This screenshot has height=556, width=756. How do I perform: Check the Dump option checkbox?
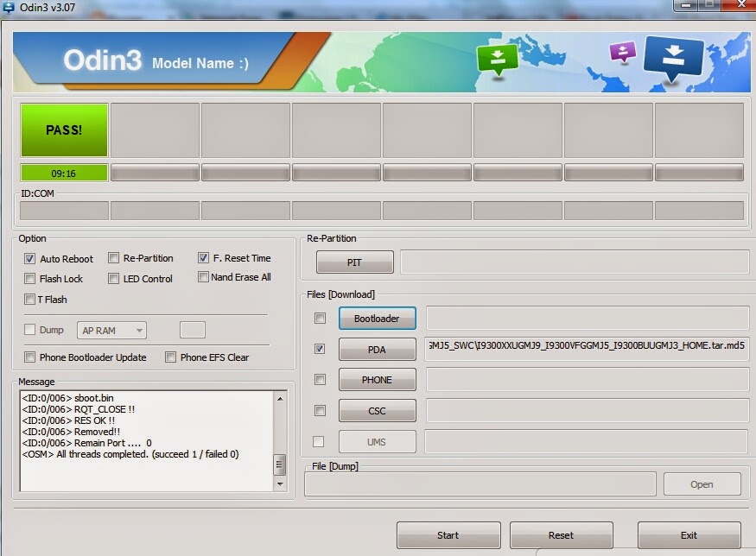coord(30,330)
